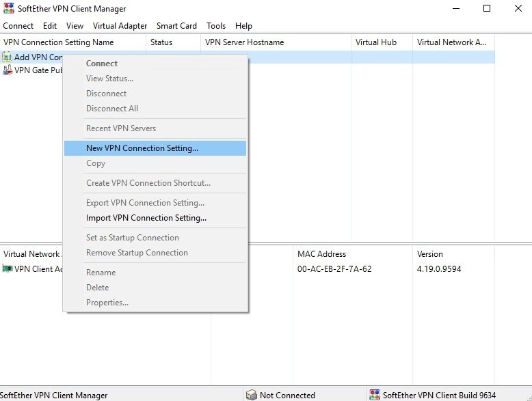Open the View menu

tap(75, 26)
